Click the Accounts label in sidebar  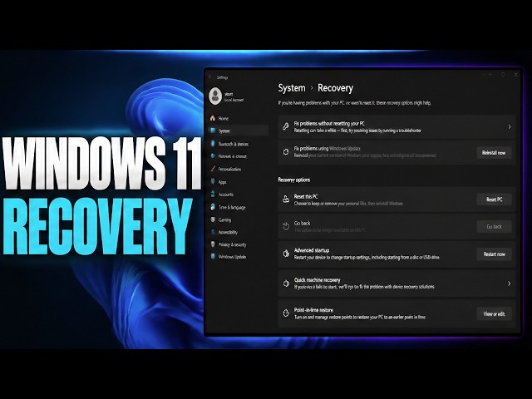(x=225, y=195)
